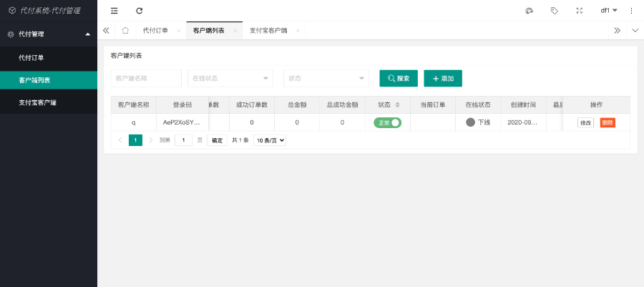Open the vertical three-dot more menu

[x=631, y=11]
